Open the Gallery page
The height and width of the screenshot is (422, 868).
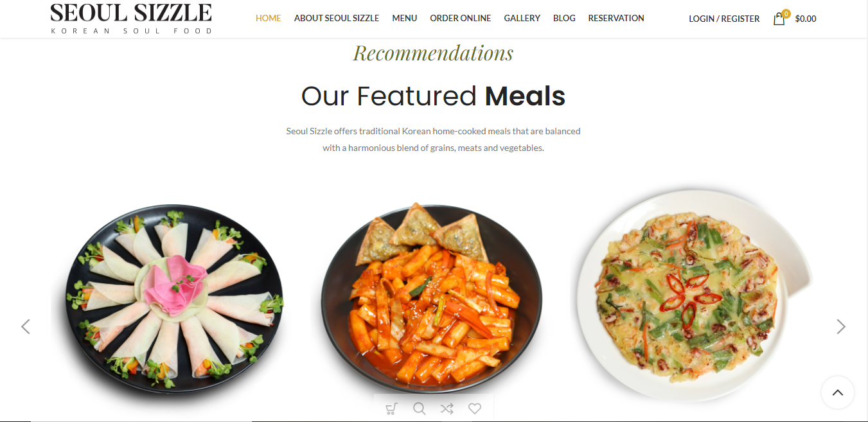tap(522, 18)
